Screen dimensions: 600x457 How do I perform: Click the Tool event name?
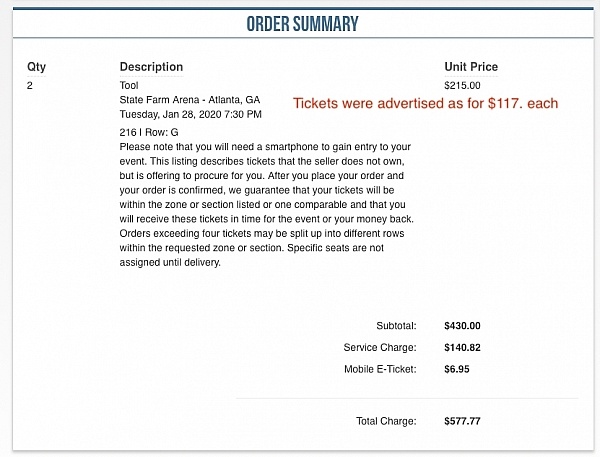point(129,85)
